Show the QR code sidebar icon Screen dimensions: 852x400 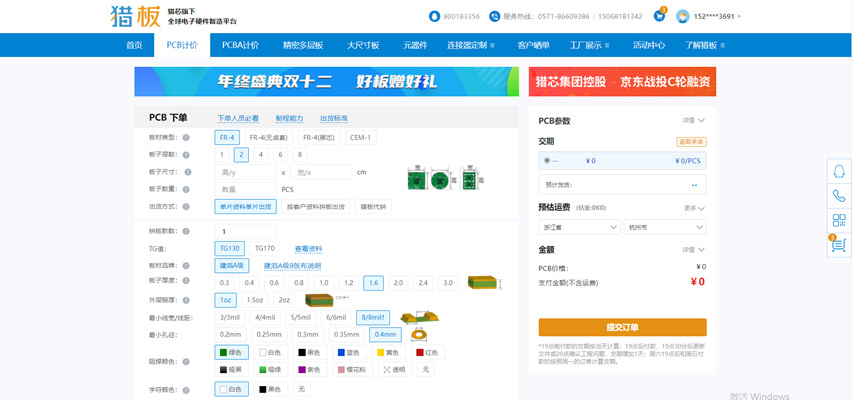(x=839, y=220)
